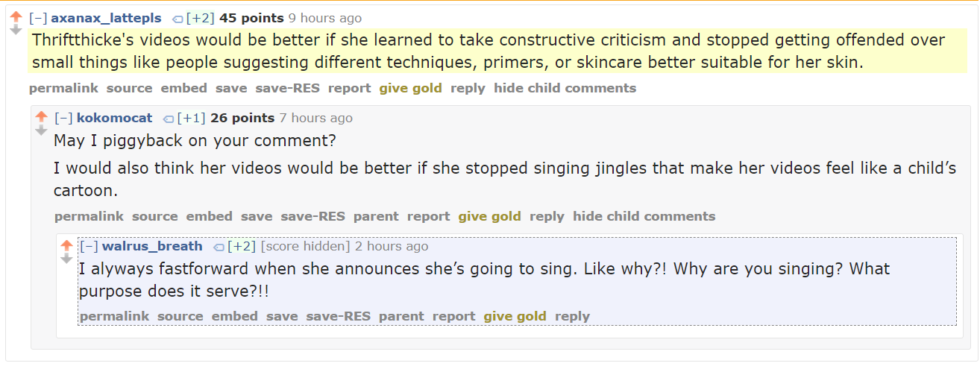Downvote walrus_breath's comment

66,259
